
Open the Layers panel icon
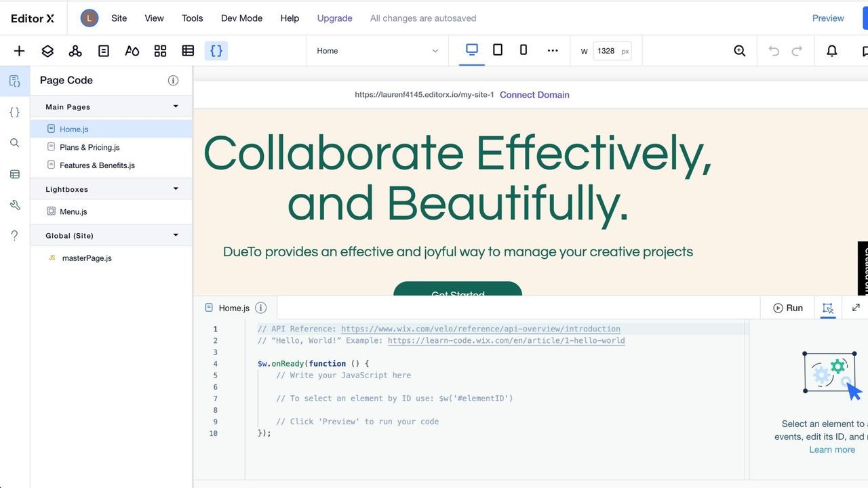pyautogui.click(x=47, y=51)
